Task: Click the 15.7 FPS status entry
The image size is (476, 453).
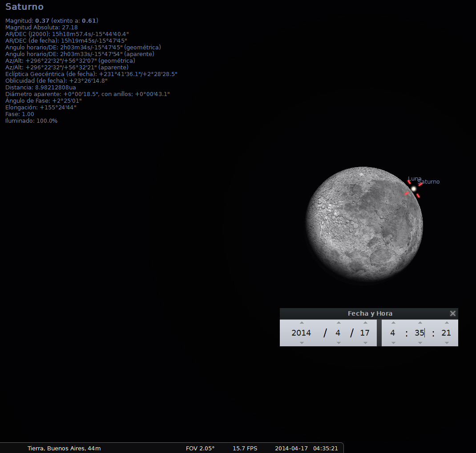Action: click(245, 449)
